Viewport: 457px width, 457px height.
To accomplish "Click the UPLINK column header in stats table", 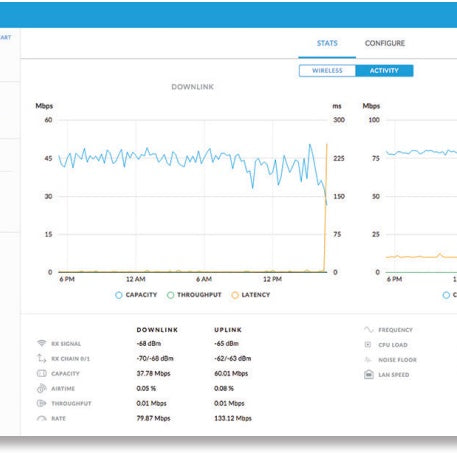I will point(228,330).
